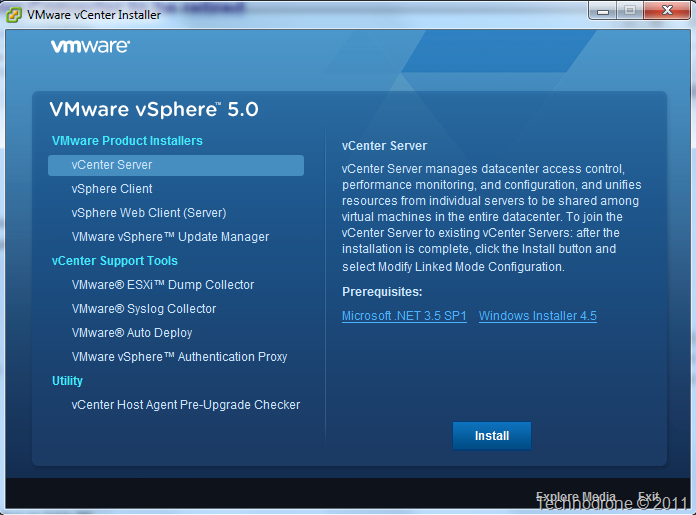Screen dimensions: 696x515
Task: Choose VMware Syslog Collector
Action: coord(144,309)
